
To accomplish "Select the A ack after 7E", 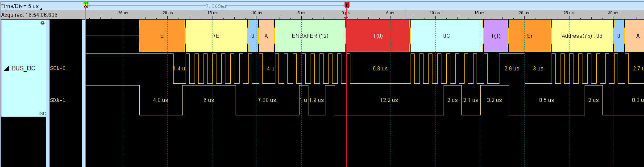I will [266, 36].
